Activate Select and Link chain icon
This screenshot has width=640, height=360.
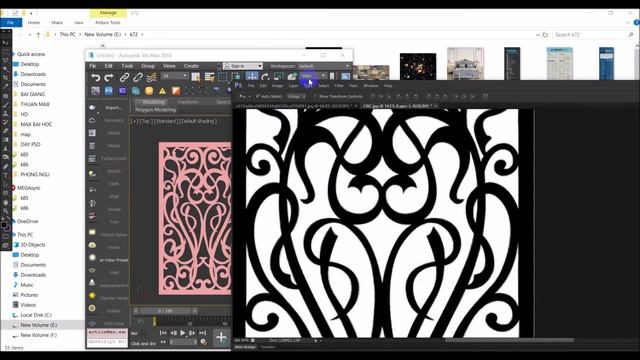pyautogui.click(x=124, y=77)
